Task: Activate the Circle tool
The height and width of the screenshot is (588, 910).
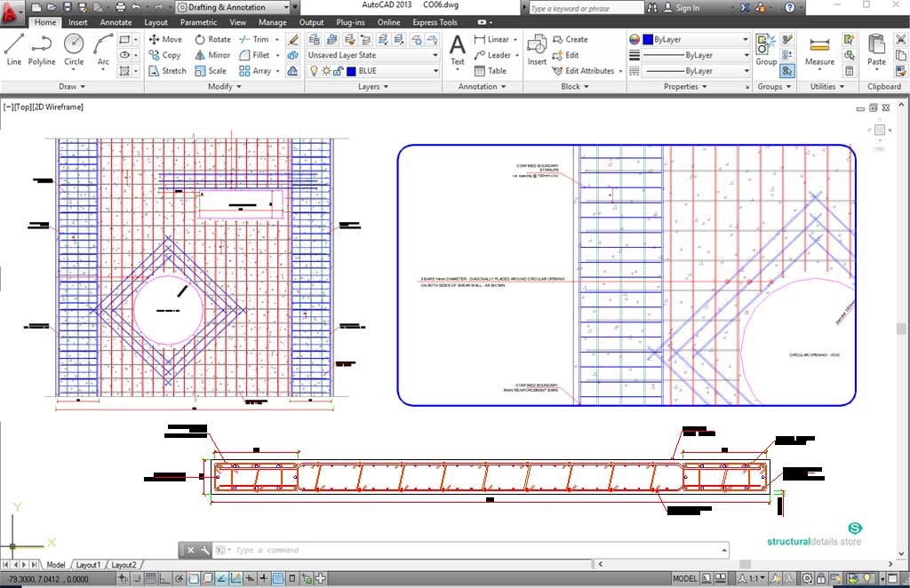Action: [x=74, y=48]
